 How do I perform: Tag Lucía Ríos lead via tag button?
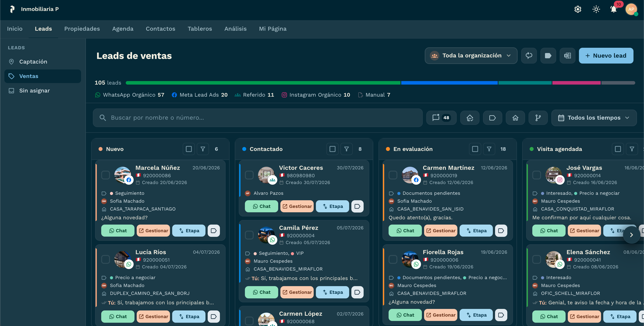[214, 317]
